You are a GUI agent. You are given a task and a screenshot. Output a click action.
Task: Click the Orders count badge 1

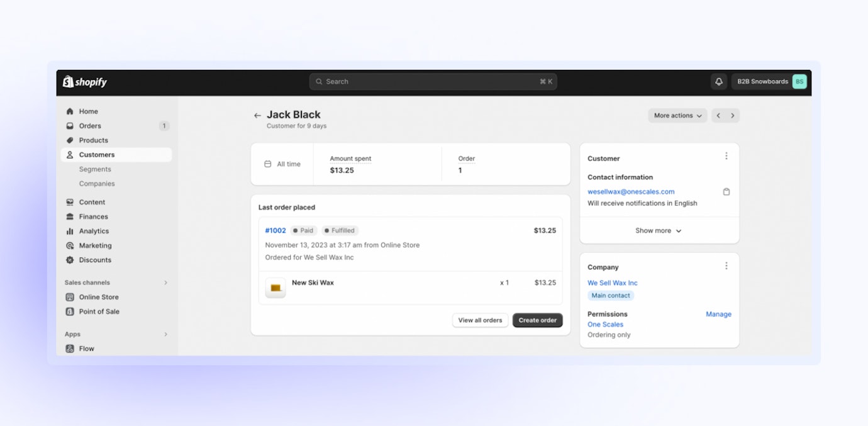(164, 126)
